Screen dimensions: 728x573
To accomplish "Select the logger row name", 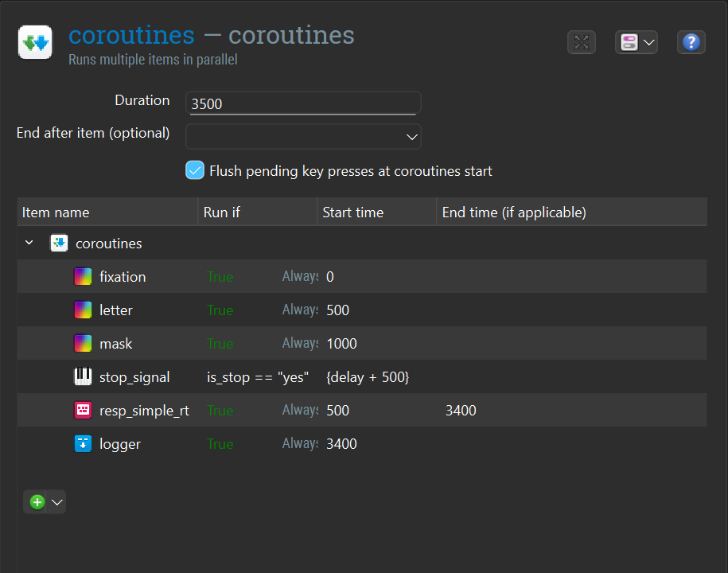I will (x=120, y=444).
